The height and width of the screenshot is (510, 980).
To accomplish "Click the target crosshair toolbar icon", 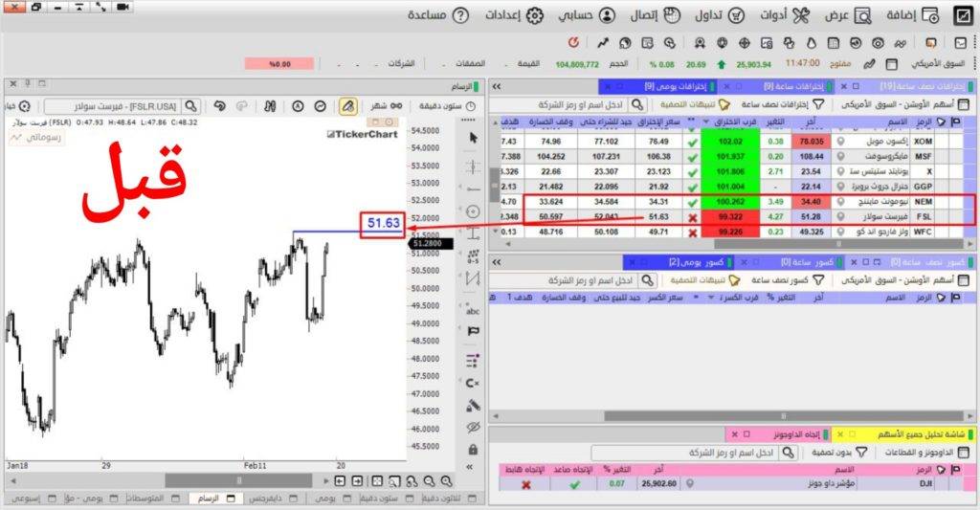I will (x=744, y=42).
